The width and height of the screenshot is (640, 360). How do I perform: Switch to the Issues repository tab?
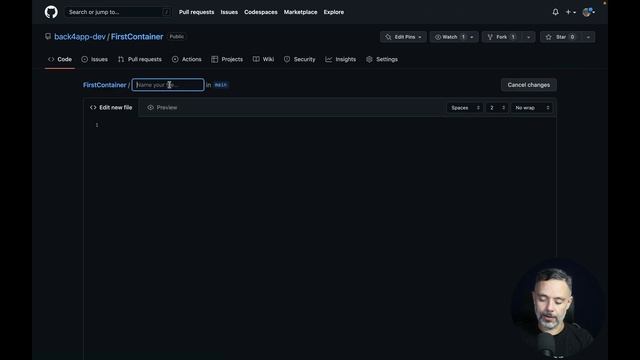tap(95, 59)
